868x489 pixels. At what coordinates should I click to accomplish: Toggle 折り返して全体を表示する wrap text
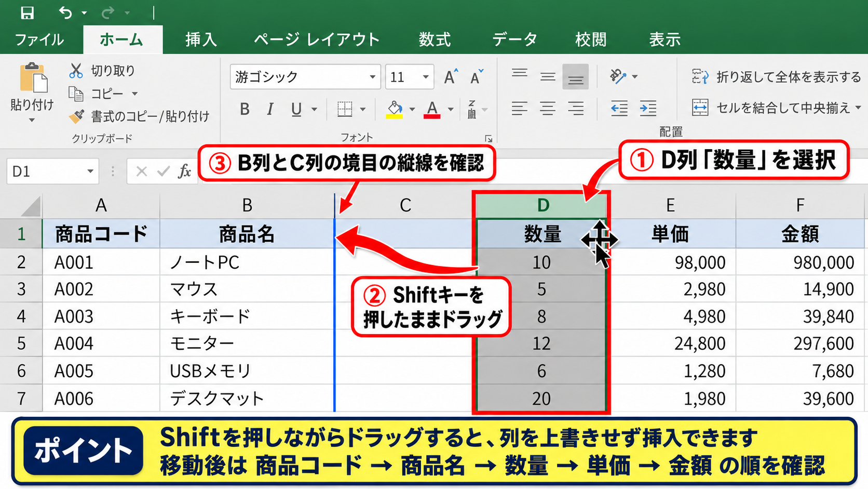point(777,77)
